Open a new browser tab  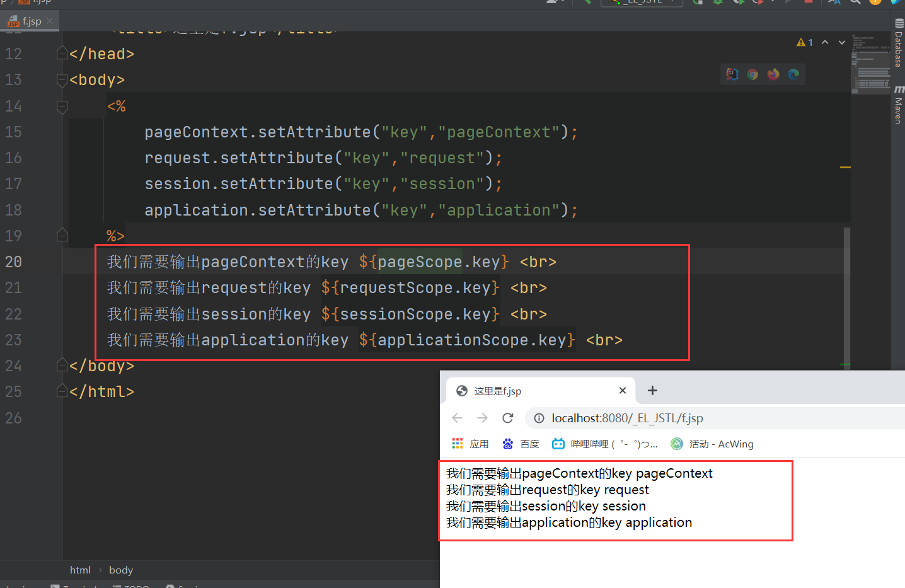pos(652,391)
